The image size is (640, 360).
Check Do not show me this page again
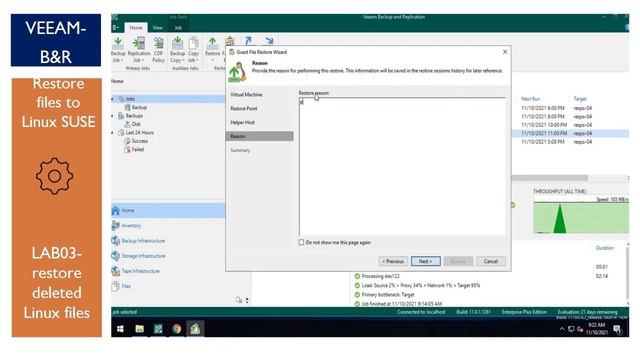(x=301, y=242)
